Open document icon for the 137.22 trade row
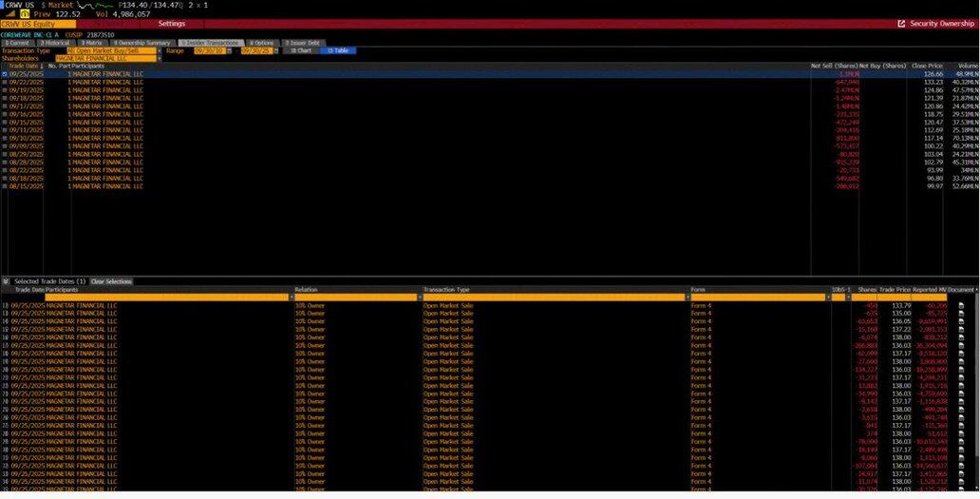This screenshot has height=499, width=980. coord(961,329)
